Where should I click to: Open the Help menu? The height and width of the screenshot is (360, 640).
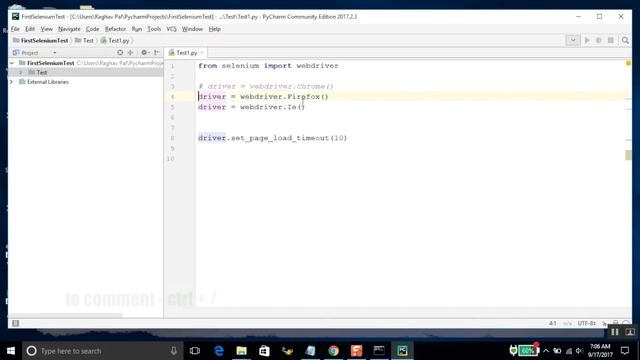(214, 29)
